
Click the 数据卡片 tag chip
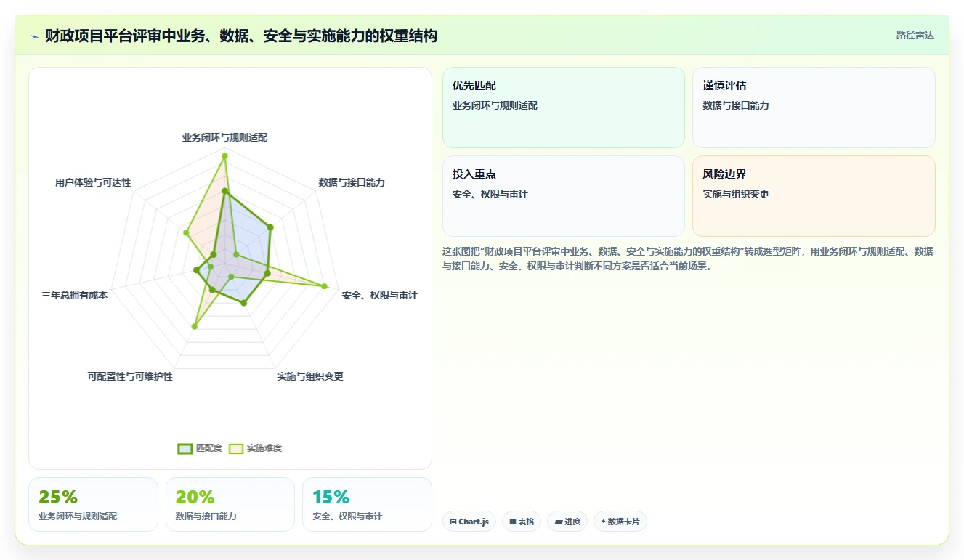[620, 522]
